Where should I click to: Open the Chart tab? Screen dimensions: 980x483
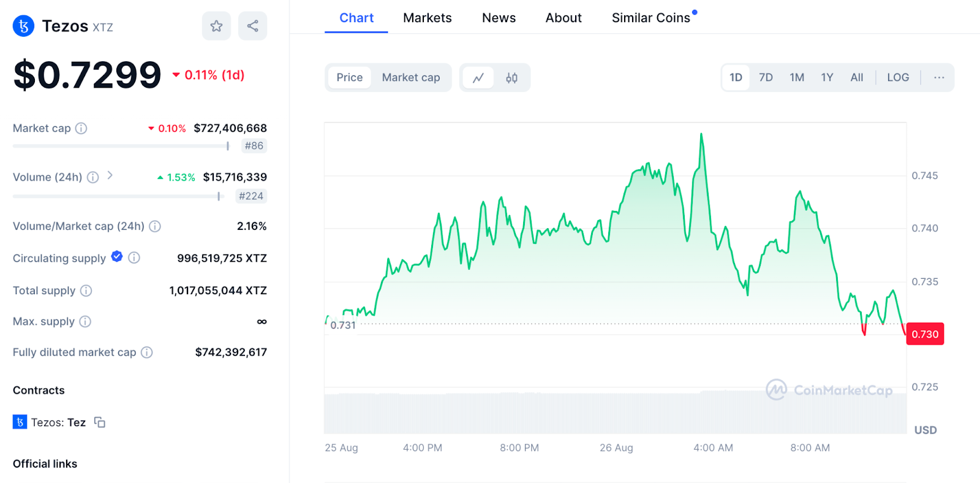(356, 18)
